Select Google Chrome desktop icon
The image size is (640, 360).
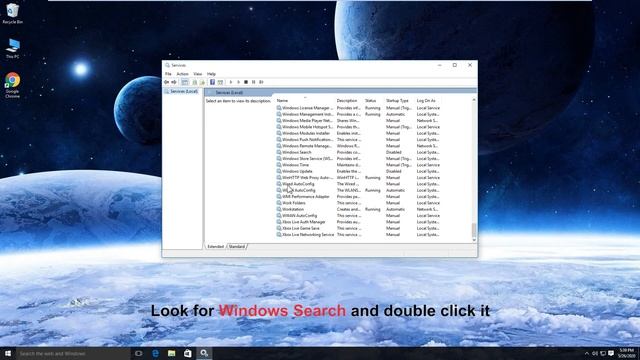coord(13,85)
